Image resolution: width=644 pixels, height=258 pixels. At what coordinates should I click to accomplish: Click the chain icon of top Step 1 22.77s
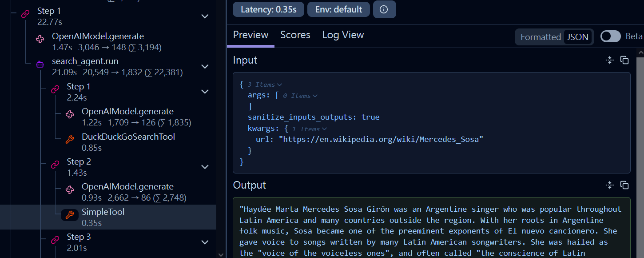click(25, 14)
